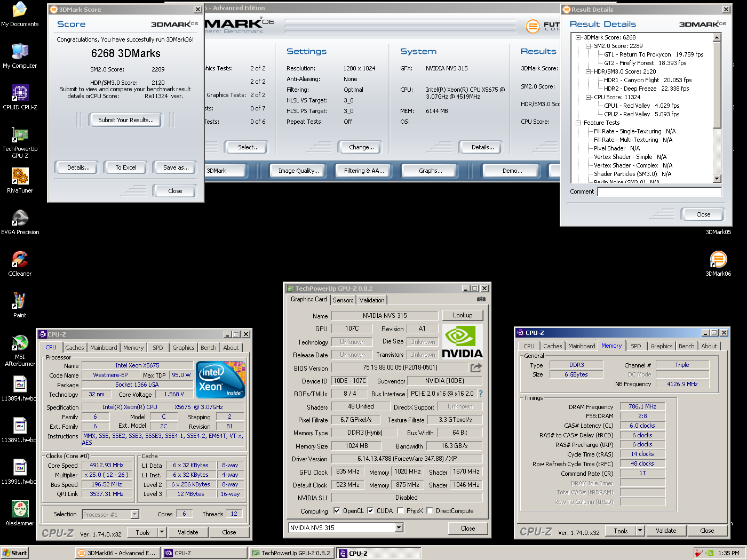Select GT1 - Return To Proxycon result row
Image resolution: width=747 pixels, height=560 pixels.
654,54
